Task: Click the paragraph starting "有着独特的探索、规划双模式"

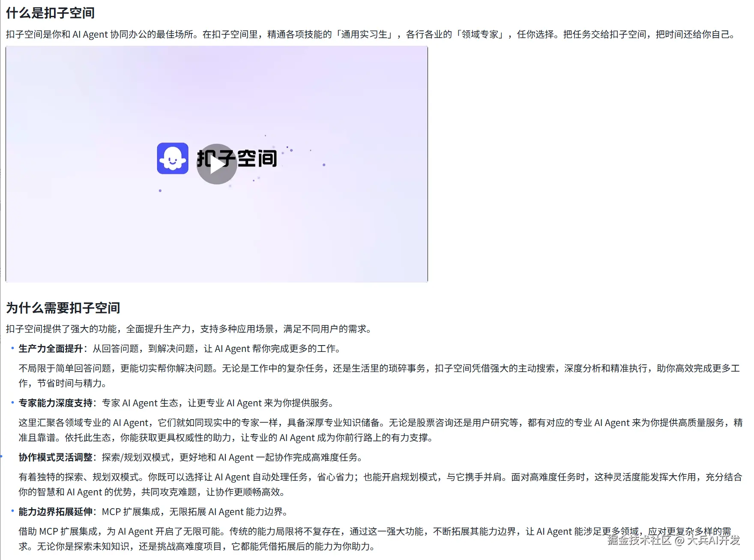Action: click(380, 484)
